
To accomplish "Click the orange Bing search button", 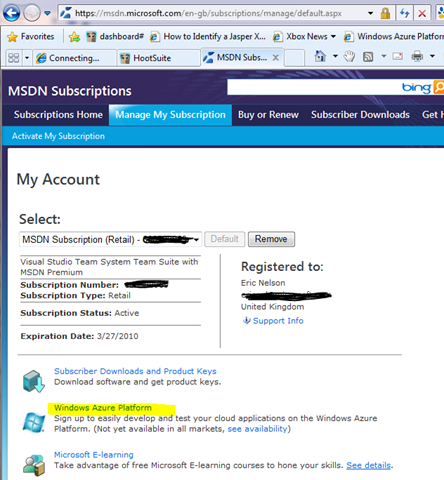I will pos(439,87).
